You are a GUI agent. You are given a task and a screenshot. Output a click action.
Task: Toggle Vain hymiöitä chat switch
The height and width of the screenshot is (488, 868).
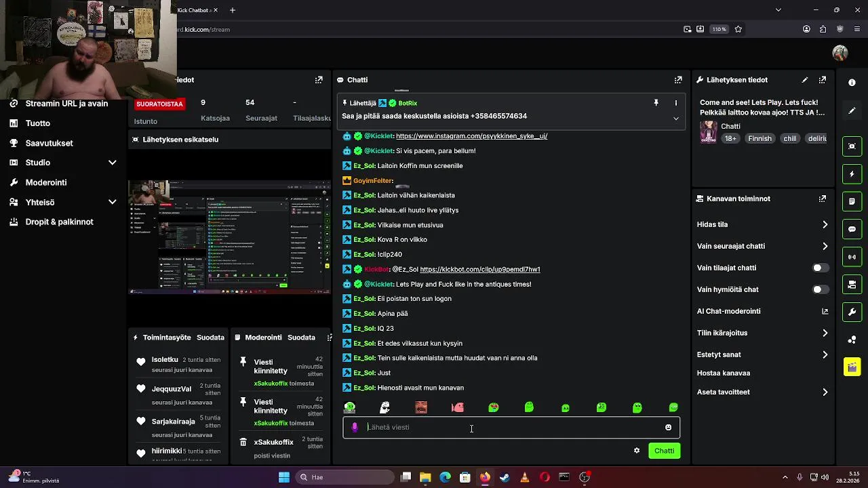(x=820, y=289)
